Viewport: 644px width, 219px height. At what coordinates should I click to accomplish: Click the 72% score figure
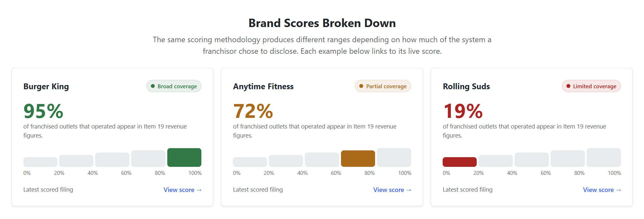[253, 111]
